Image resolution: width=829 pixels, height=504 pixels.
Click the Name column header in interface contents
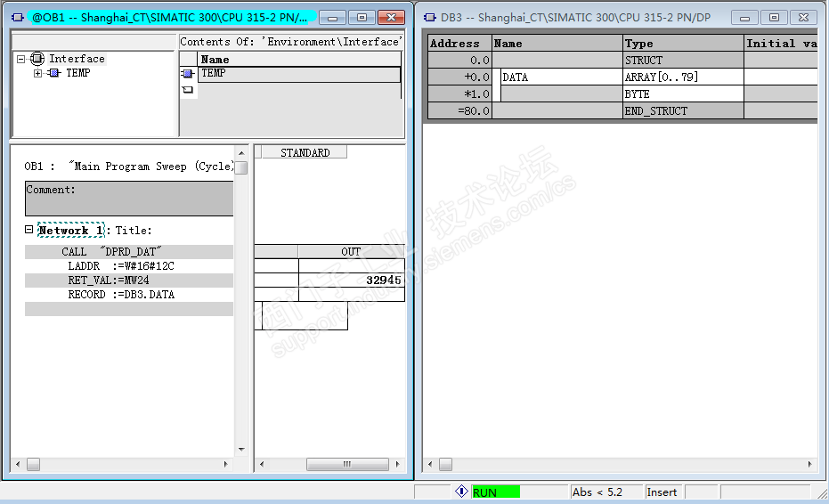299,60
